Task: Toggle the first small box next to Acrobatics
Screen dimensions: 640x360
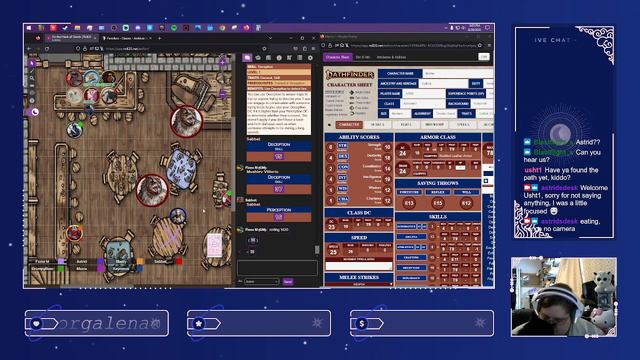Action: tap(419, 227)
